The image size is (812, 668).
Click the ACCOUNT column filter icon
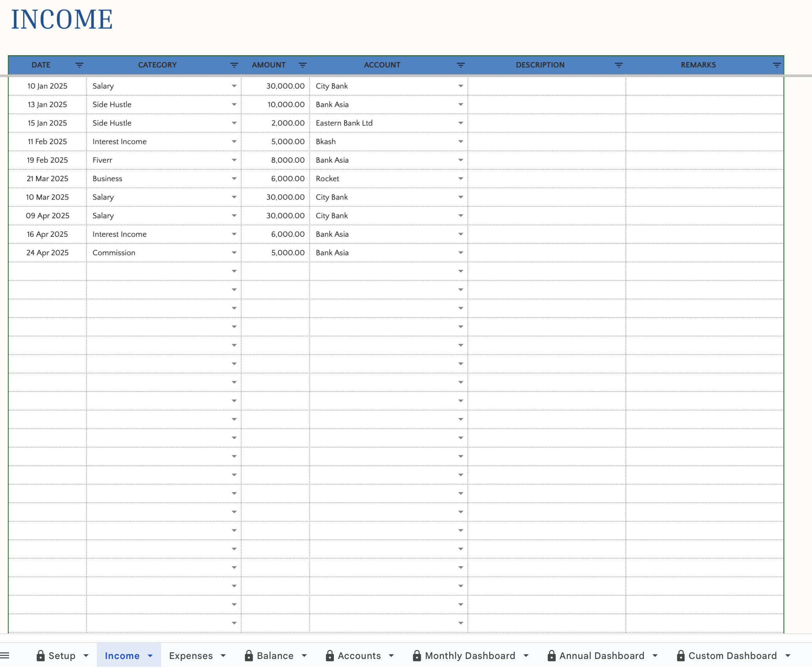click(460, 65)
